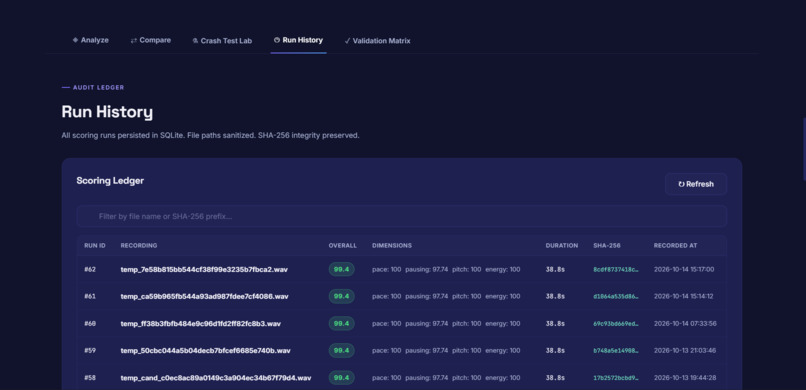Click the timestamp 2026-10-14 07:33:56

[685, 324]
